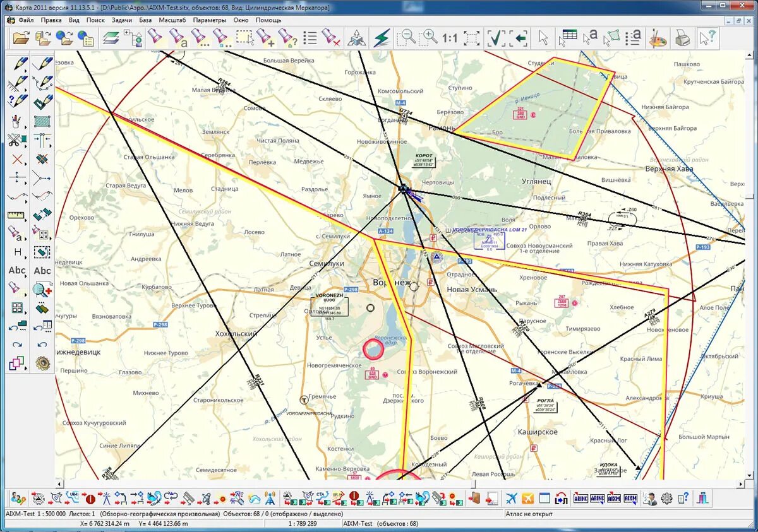This screenshot has height=532, width=758.
Task: Click the H tool in left toolbar
Action: tap(17, 252)
